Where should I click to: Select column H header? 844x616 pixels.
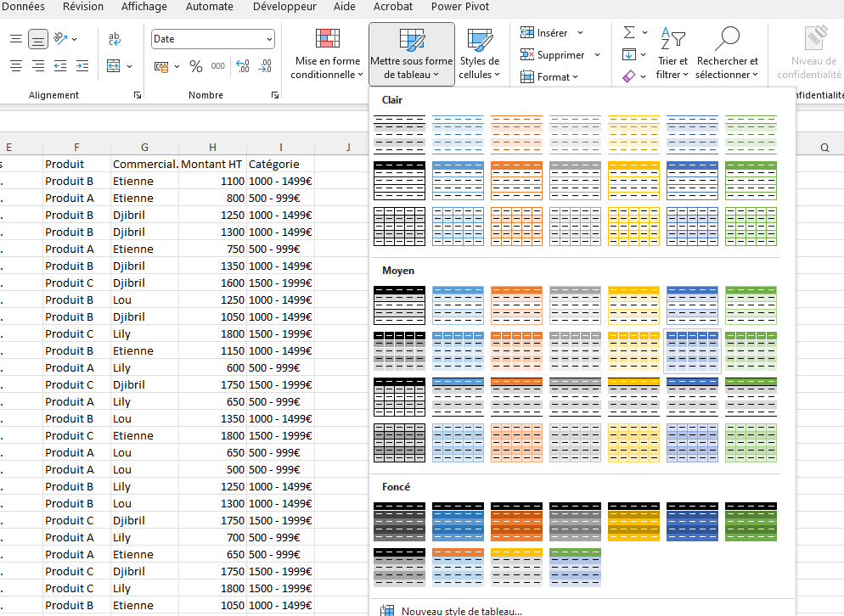(x=212, y=147)
